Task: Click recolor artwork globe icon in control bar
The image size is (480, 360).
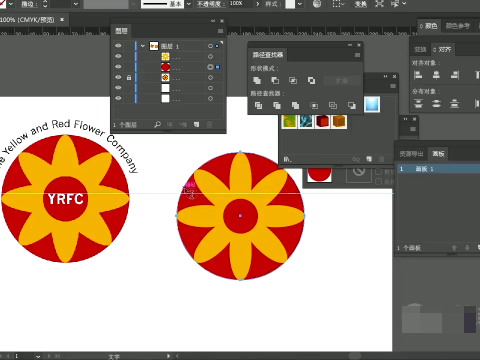Action: tap(317, 4)
